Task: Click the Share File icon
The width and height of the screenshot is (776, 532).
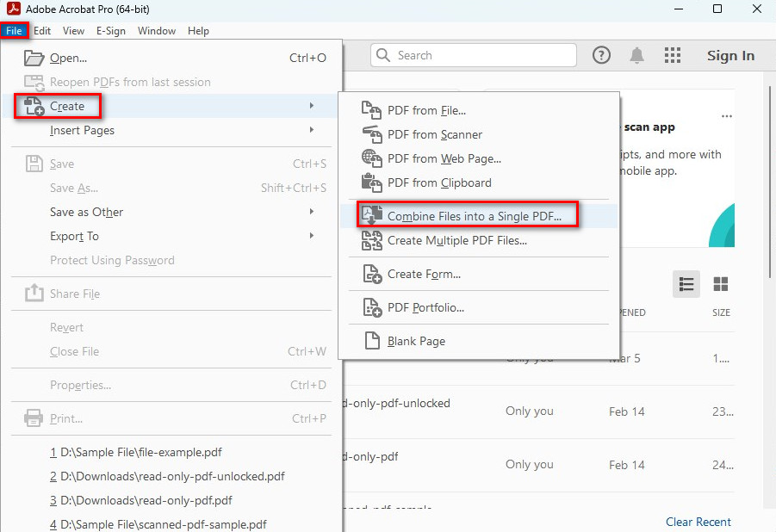Action: tap(33, 291)
